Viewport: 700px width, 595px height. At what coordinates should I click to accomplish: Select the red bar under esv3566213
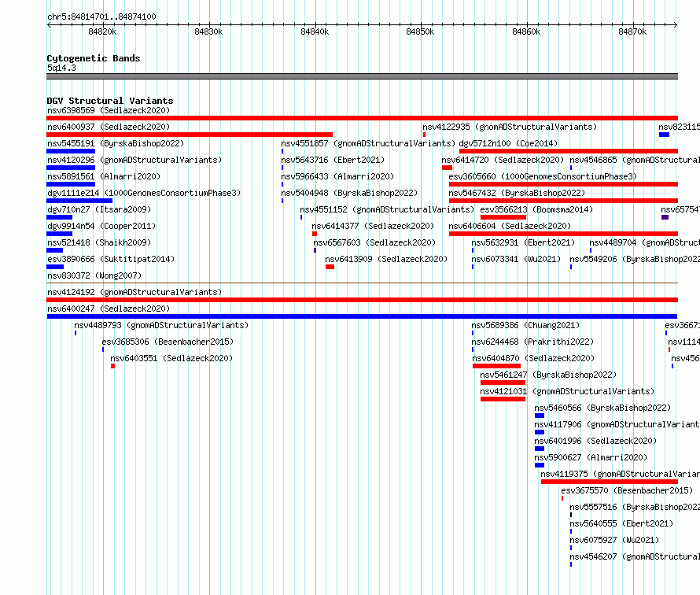(503, 217)
